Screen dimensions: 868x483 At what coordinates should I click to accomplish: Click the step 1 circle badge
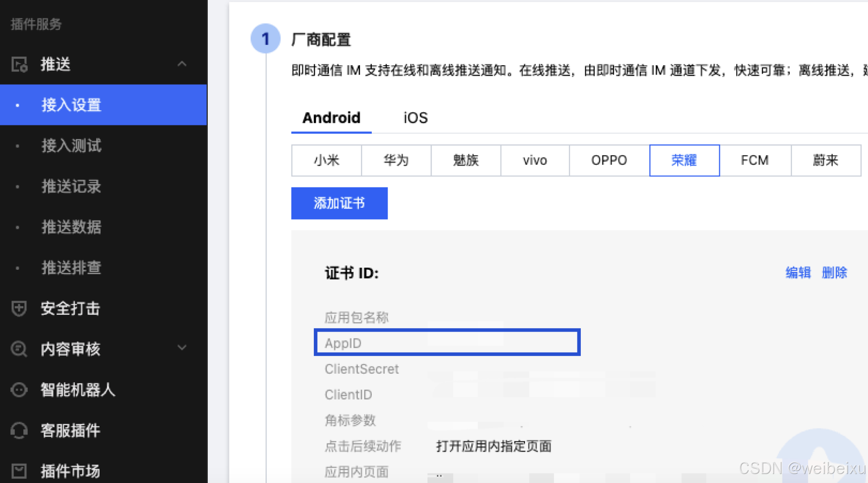point(265,39)
